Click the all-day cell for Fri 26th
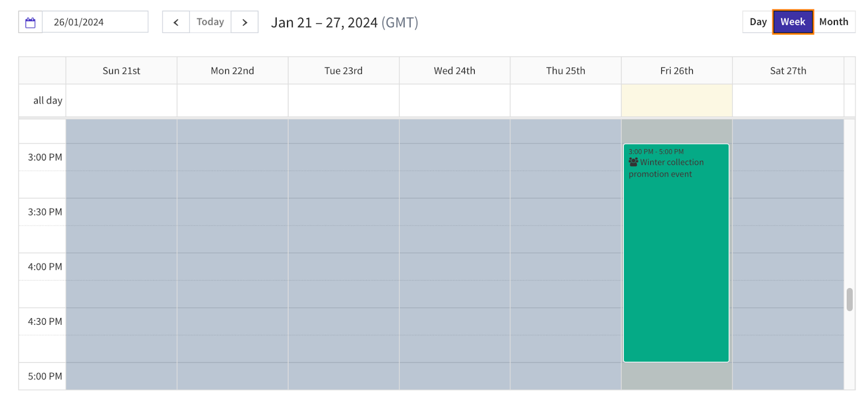The height and width of the screenshot is (404, 868). pos(676,100)
